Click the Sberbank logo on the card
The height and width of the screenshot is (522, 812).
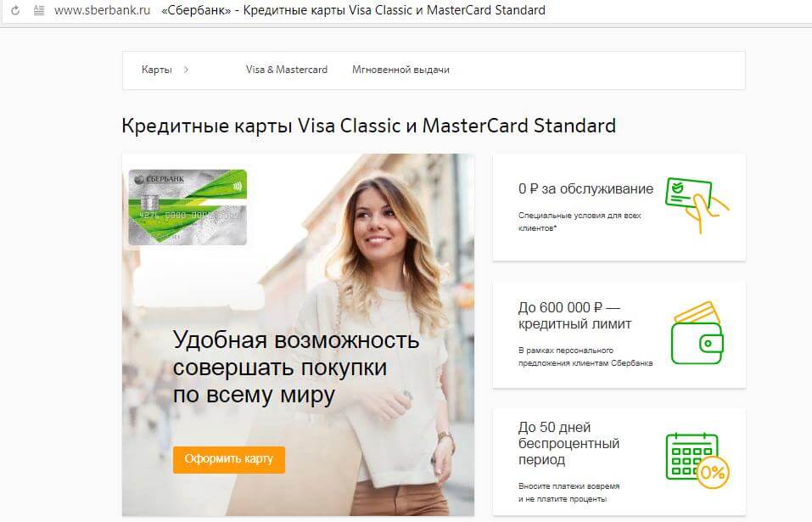pyautogui.click(x=159, y=179)
